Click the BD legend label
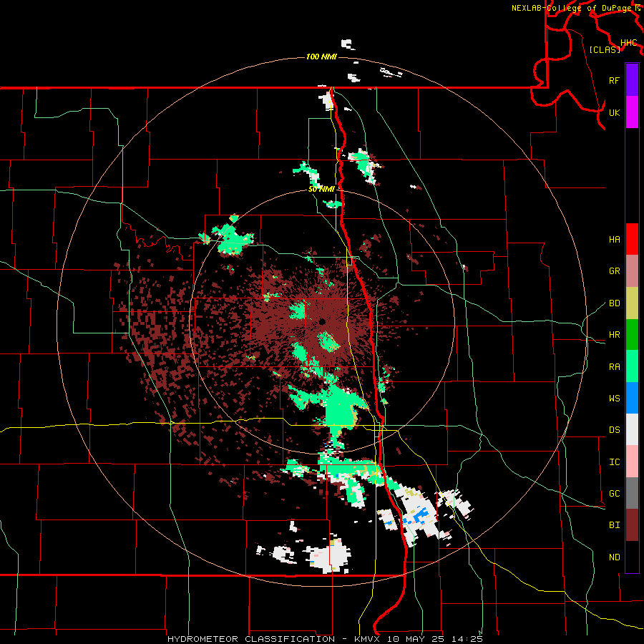 pos(614,303)
